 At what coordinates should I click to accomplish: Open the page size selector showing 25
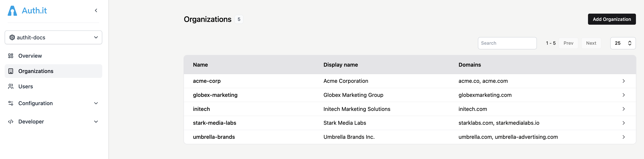pos(623,43)
